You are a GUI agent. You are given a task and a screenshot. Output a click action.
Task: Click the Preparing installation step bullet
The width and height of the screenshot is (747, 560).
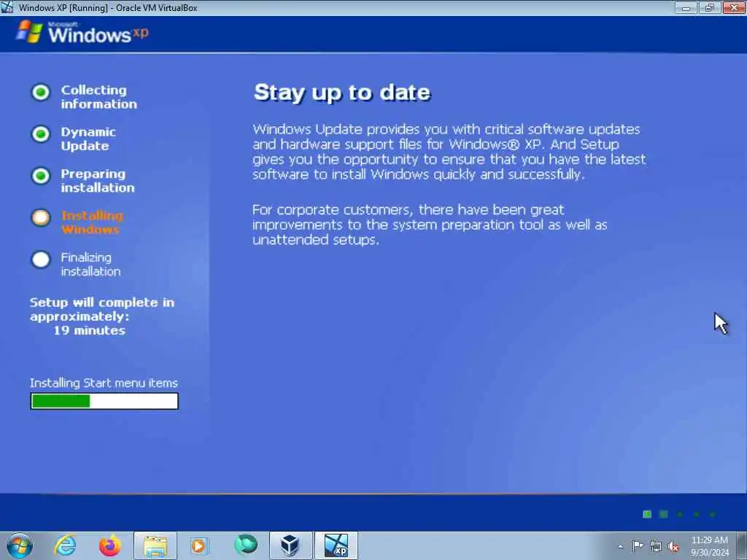41,176
